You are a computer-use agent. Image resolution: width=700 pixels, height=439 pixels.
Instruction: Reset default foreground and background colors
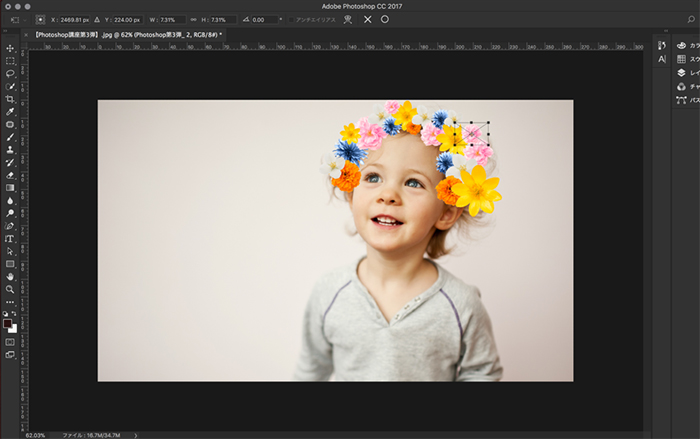5,314
